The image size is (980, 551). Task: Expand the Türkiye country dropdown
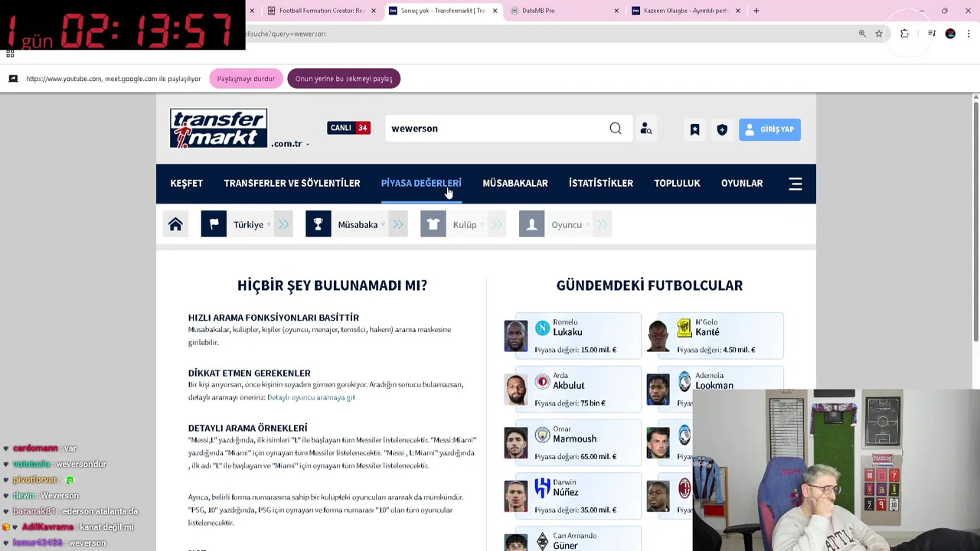click(x=269, y=225)
